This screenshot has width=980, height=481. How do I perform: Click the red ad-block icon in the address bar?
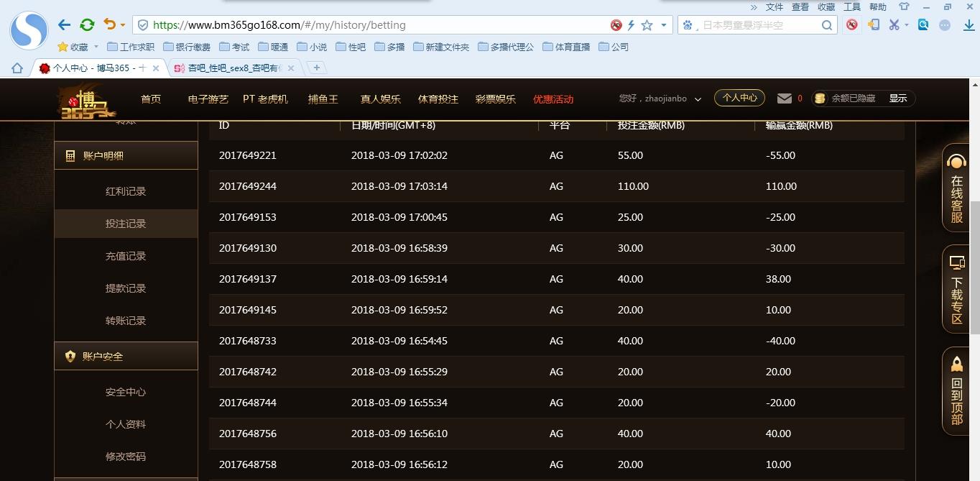point(616,25)
